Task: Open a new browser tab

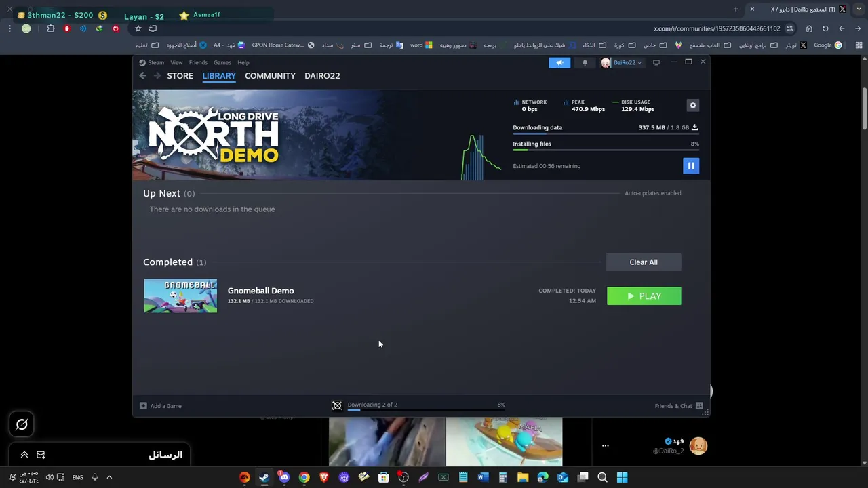Action: pos(736,9)
